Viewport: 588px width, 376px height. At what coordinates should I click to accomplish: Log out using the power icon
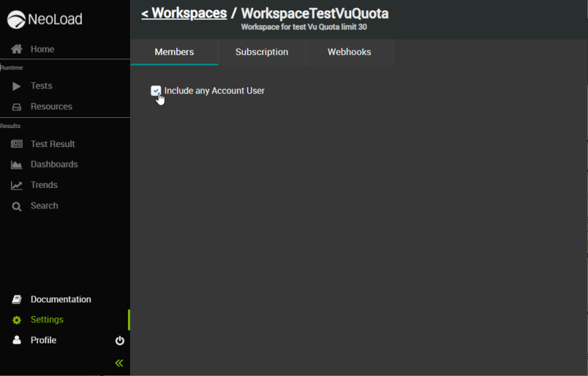[x=120, y=341]
